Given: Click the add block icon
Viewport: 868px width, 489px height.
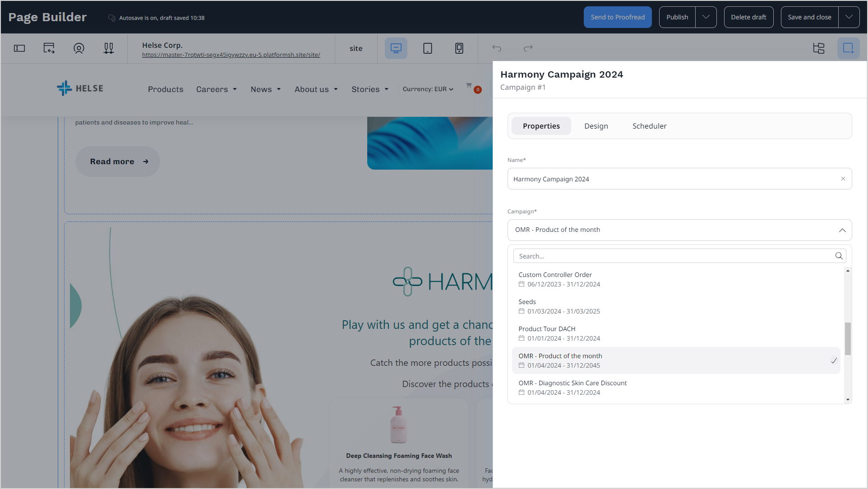Looking at the screenshot, I should click(848, 48).
